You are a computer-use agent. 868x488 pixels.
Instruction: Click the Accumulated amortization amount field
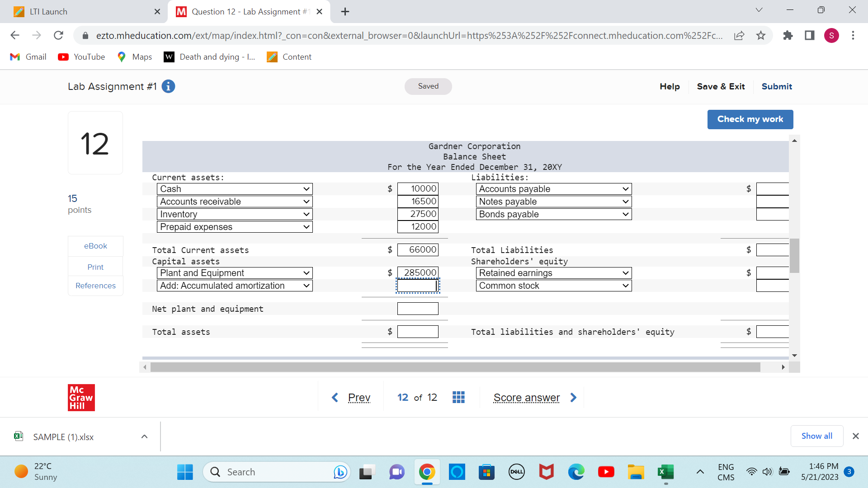click(417, 286)
